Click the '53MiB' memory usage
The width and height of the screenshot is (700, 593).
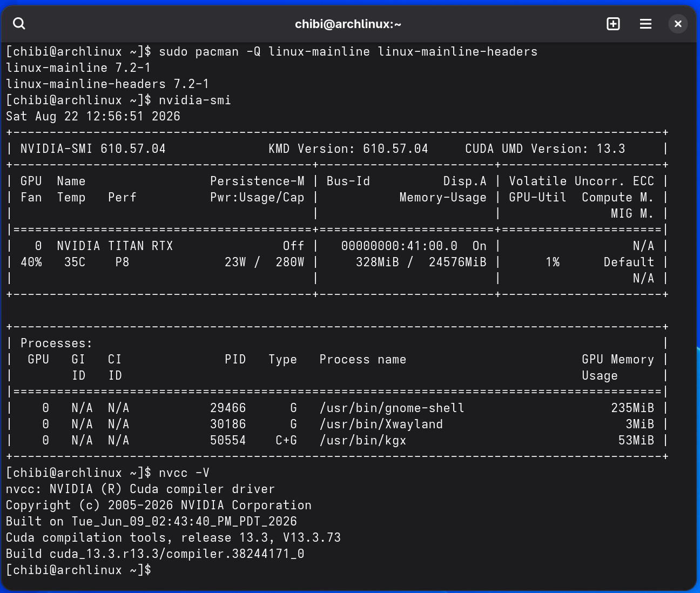tap(636, 441)
